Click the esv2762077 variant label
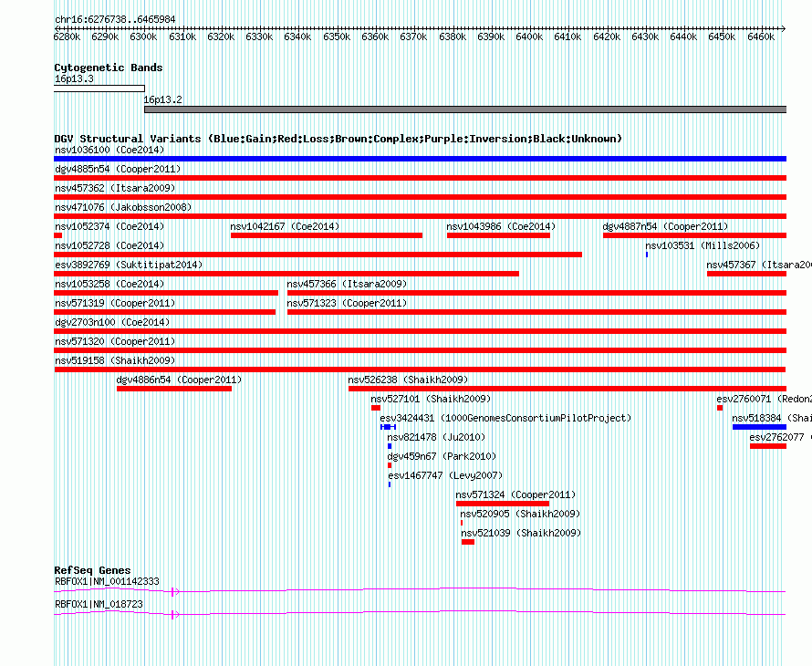812x666 pixels. tap(780, 437)
